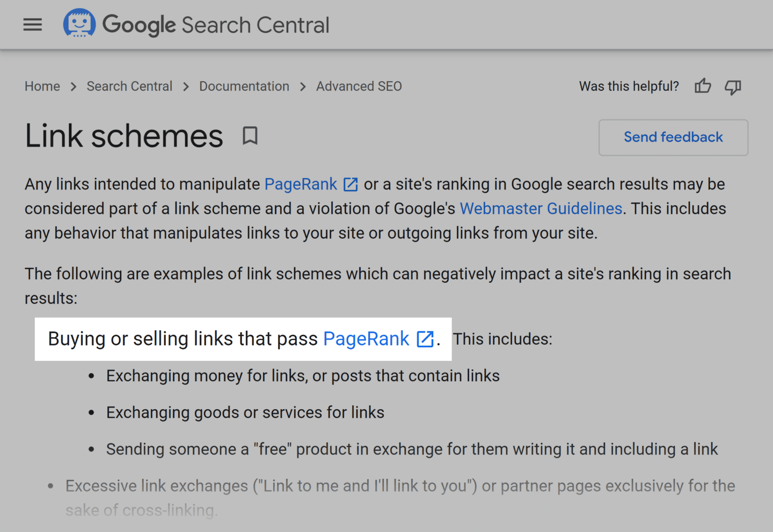Click chevron after Search Central breadcrumb
Screen dimensions: 773x532
click(185, 86)
